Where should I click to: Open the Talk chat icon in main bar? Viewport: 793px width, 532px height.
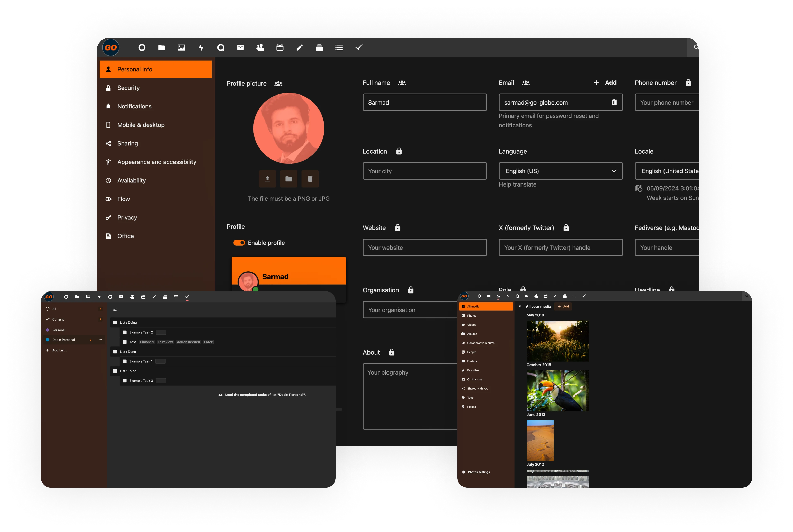221,47
